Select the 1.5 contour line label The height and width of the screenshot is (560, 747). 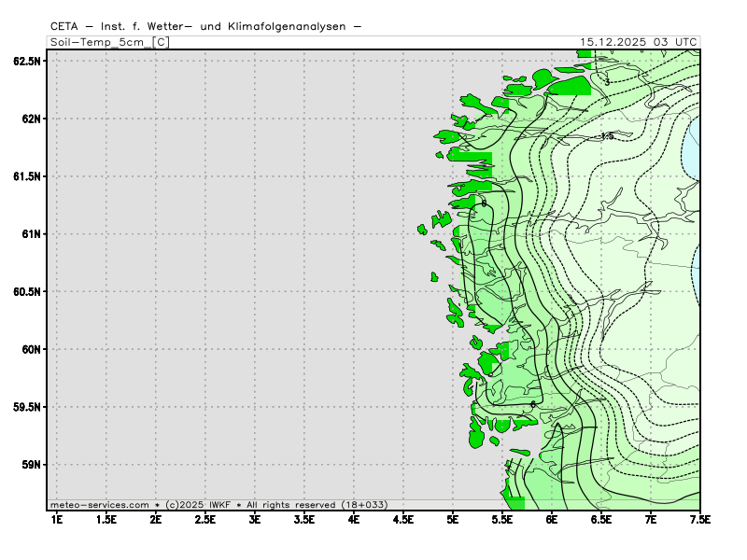point(607,136)
